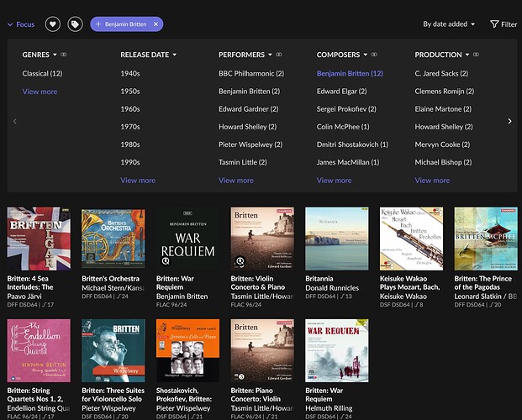Select performer Tasmin Little (2)
The image size is (522, 420).
click(x=243, y=162)
